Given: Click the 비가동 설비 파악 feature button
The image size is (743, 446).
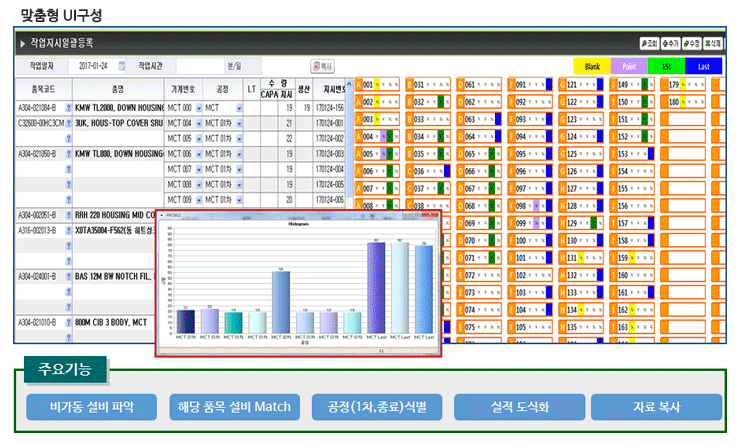Looking at the screenshot, I should [91, 407].
